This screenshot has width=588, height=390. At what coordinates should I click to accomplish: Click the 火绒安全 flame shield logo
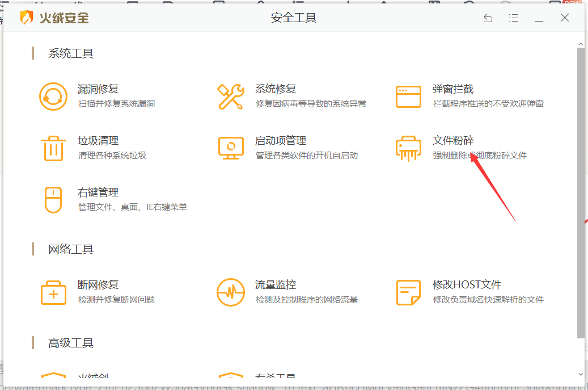tap(26, 18)
